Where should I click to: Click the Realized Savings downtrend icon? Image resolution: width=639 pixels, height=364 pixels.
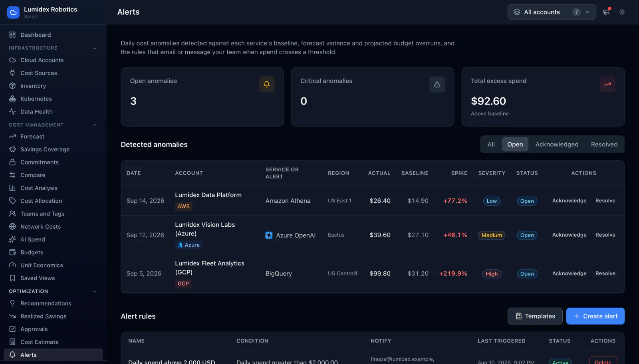point(12,316)
